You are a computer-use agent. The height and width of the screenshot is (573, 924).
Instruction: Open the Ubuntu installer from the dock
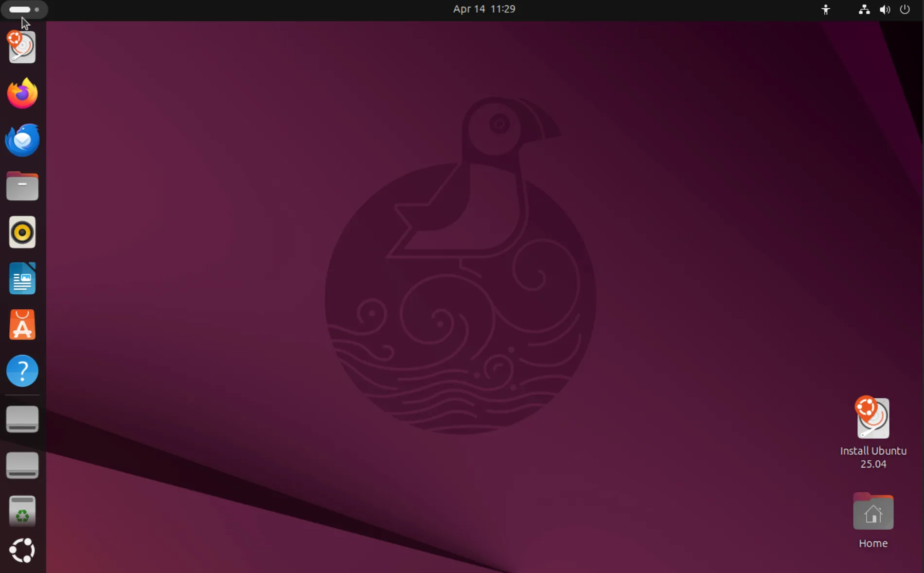click(22, 47)
